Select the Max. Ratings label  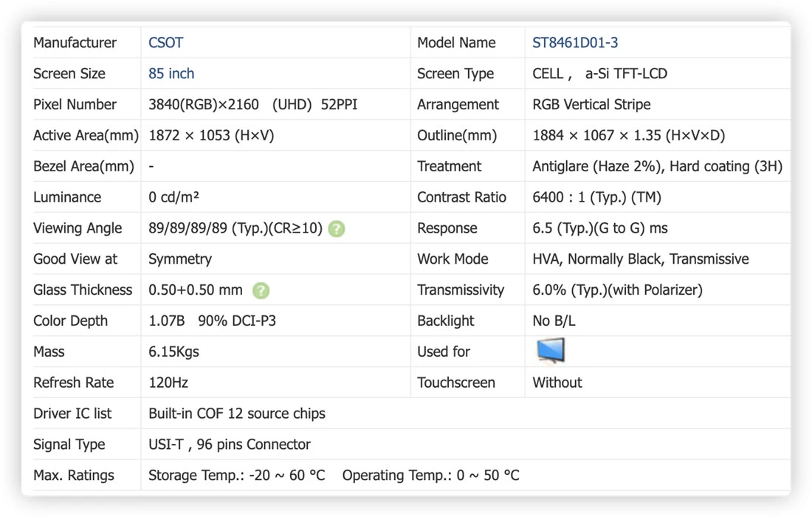point(74,476)
